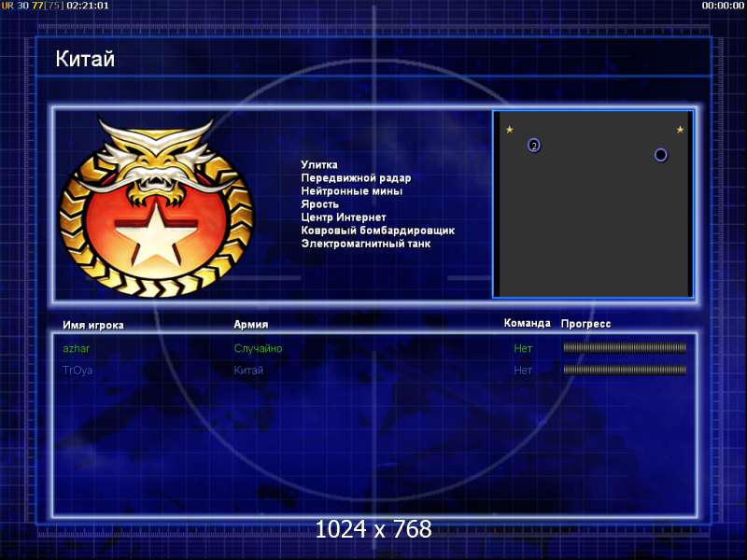Screen dimensions: 747x560
Task: Click the Ярость entry
Action: [319, 204]
